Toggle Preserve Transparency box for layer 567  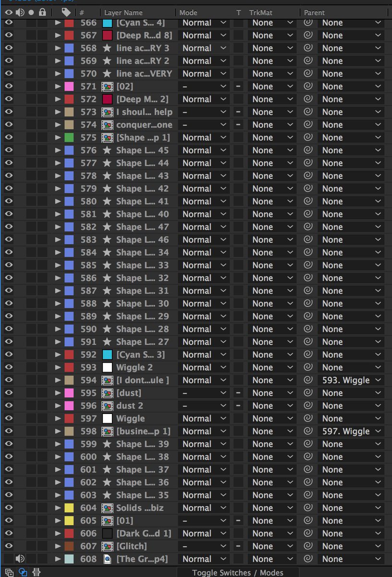[x=238, y=36]
